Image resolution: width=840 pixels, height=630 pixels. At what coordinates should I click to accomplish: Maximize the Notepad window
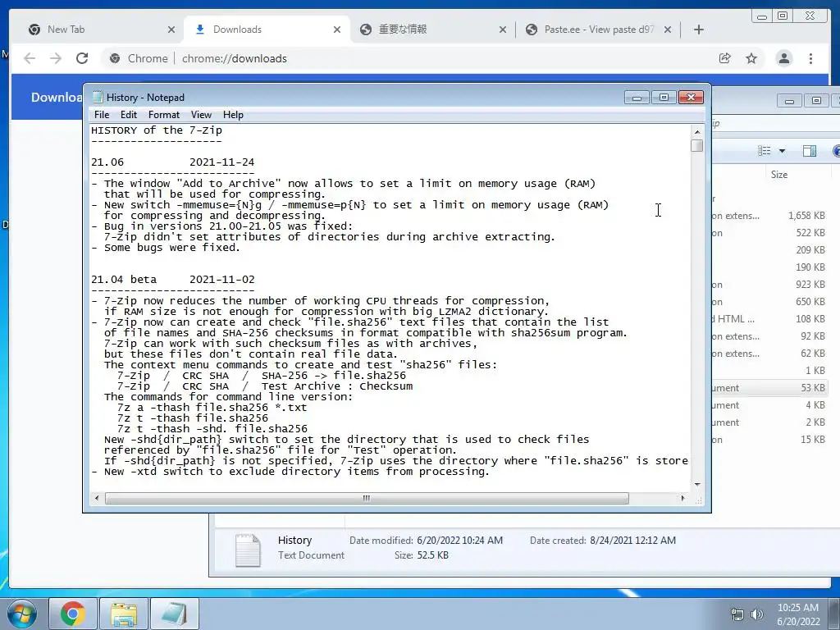[x=664, y=98]
